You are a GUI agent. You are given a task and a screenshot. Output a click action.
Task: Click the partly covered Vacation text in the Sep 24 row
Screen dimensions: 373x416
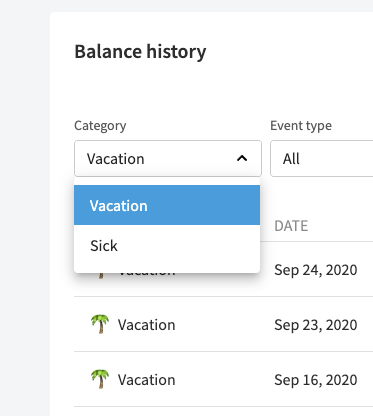point(147,274)
